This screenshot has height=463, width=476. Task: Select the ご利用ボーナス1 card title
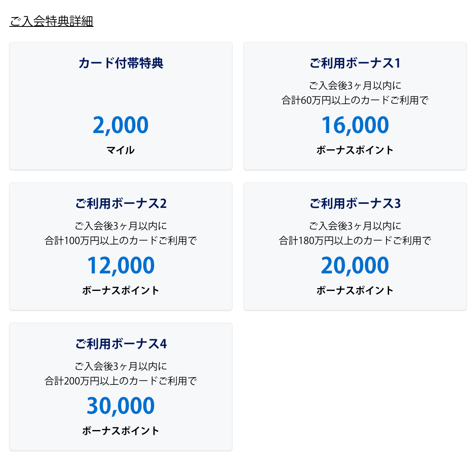coord(355,63)
